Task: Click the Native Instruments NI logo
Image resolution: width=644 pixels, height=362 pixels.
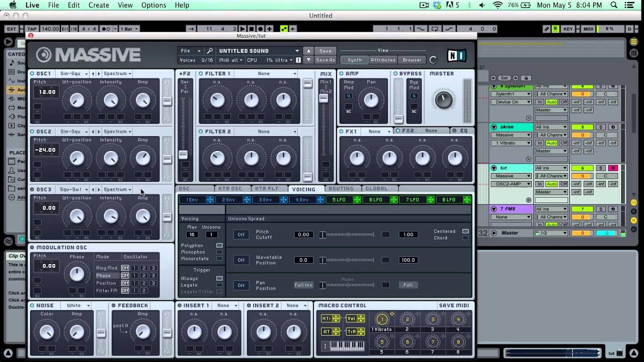Action: 457,55
